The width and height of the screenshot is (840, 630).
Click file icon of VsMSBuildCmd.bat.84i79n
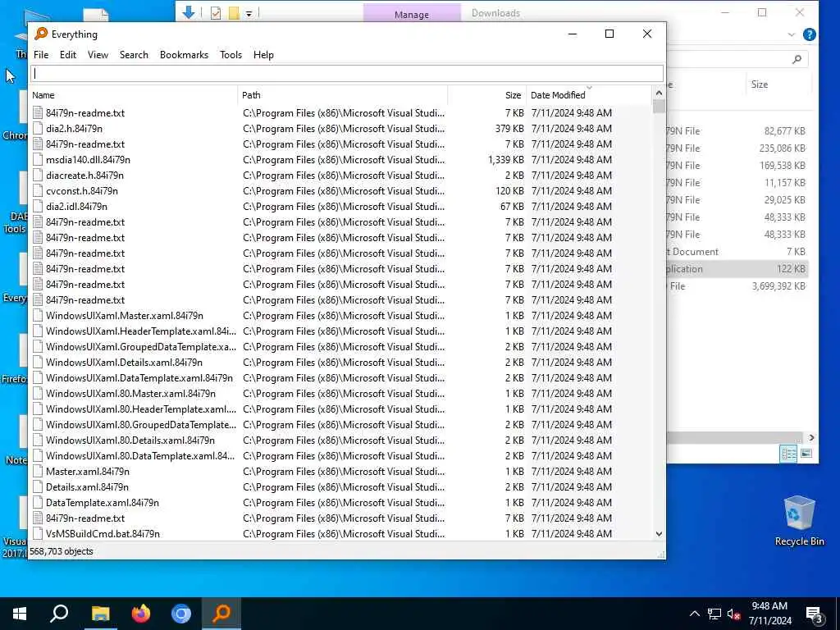pos(38,533)
